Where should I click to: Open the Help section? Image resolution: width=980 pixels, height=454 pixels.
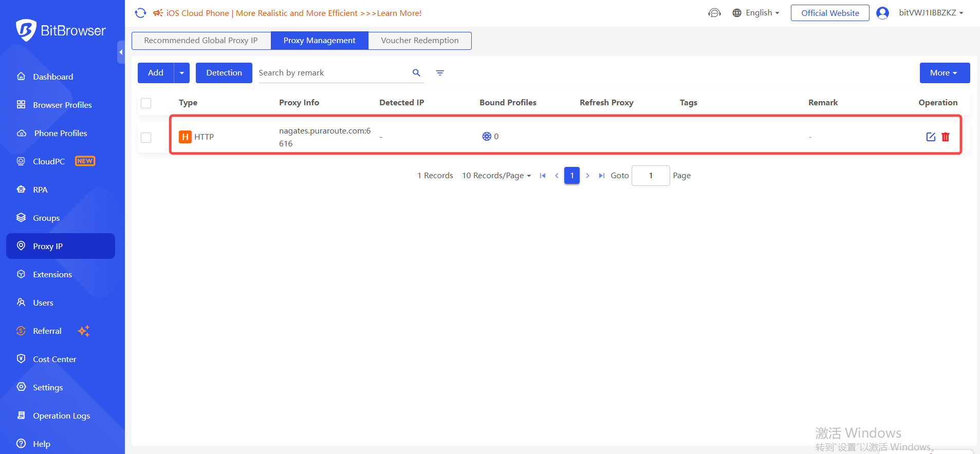61,444
